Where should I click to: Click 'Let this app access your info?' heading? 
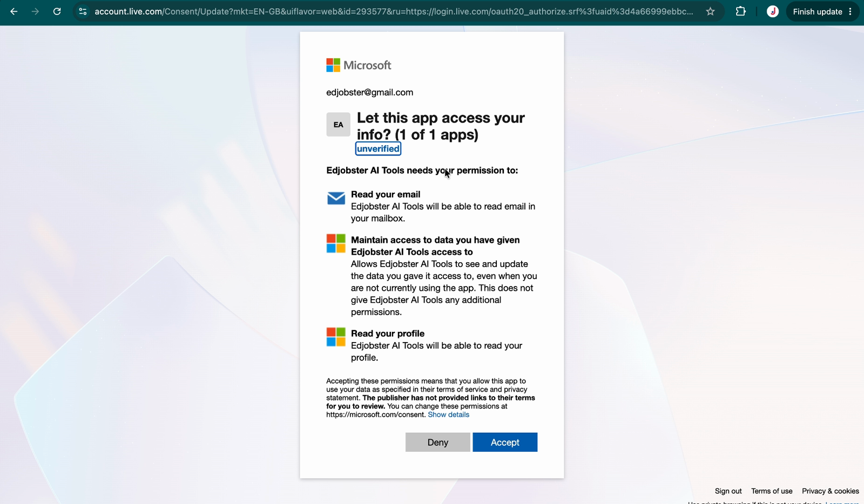coord(441,126)
